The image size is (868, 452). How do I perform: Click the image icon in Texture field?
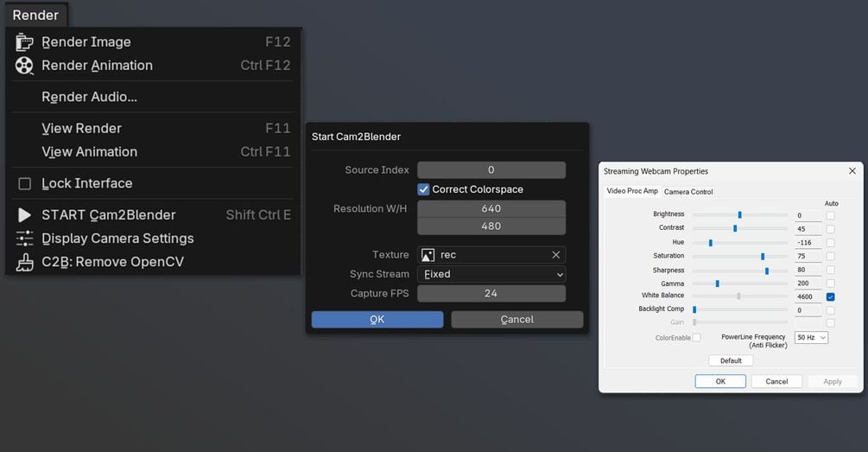click(x=428, y=255)
